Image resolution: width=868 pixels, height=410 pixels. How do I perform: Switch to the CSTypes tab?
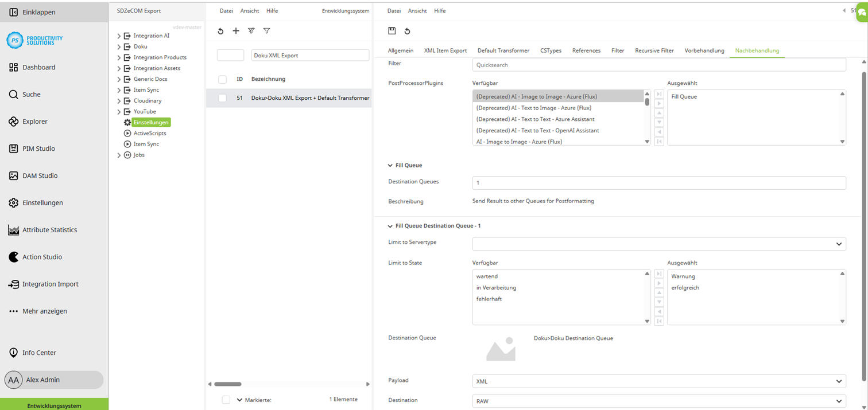pyautogui.click(x=551, y=50)
